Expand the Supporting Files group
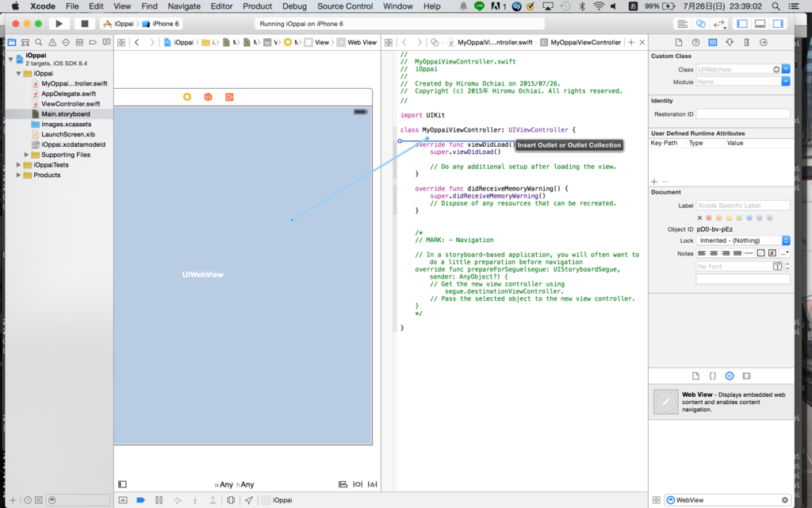The width and height of the screenshot is (812, 508). click(x=26, y=155)
